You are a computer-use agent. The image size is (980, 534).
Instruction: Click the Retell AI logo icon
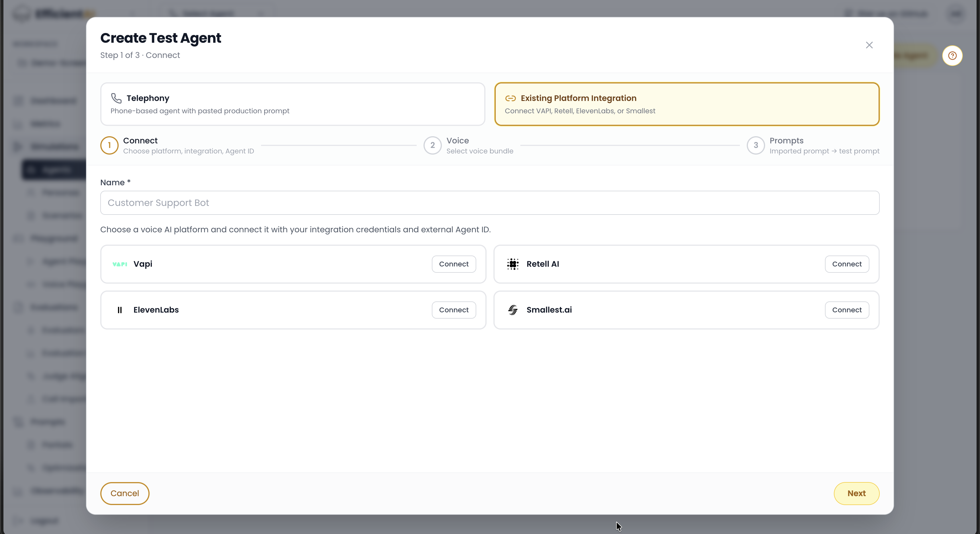pyautogui.click(x=512, y=264)
